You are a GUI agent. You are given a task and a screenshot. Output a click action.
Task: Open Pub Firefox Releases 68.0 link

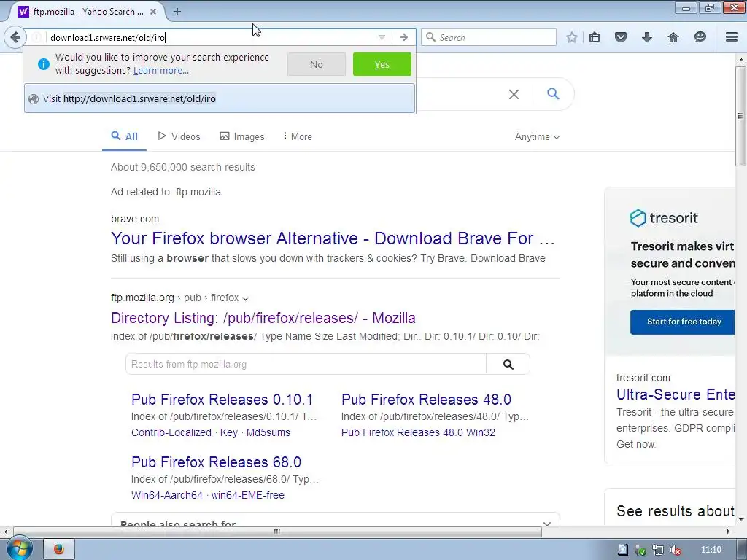216,462
